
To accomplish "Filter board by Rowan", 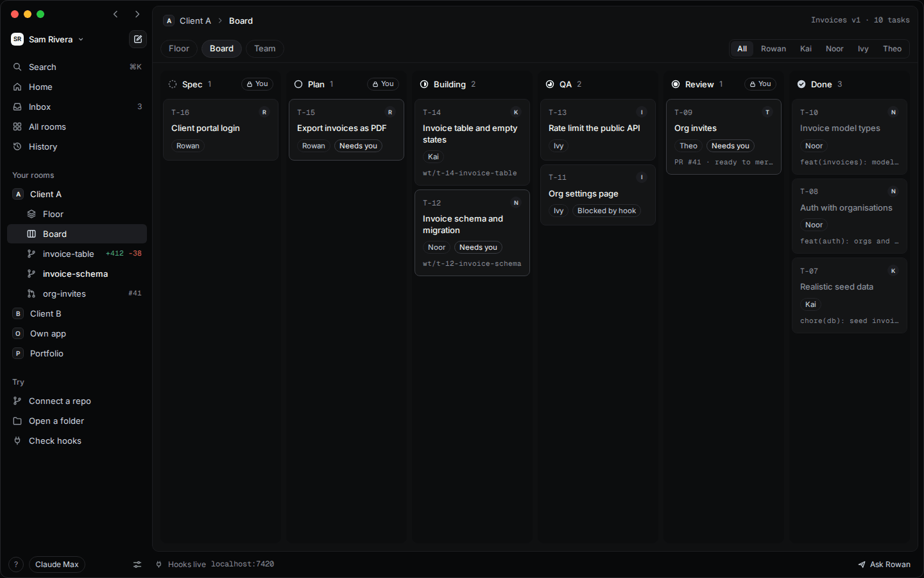I will click(x=773, y=49).
